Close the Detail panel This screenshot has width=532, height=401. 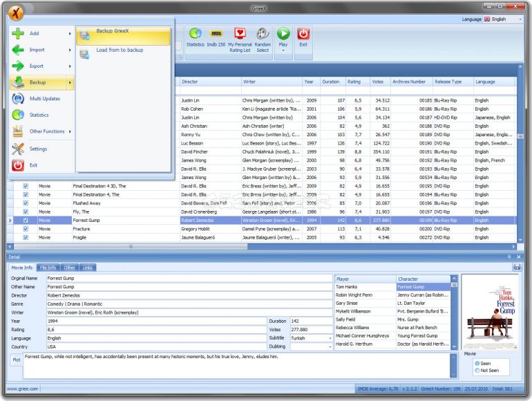tap(518, 257)
